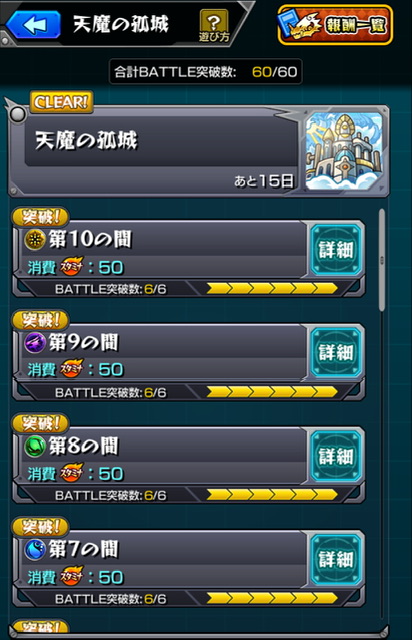412x640 pixels.
Task: Select the water element icon of 第7の間
Action: (35, 549)
